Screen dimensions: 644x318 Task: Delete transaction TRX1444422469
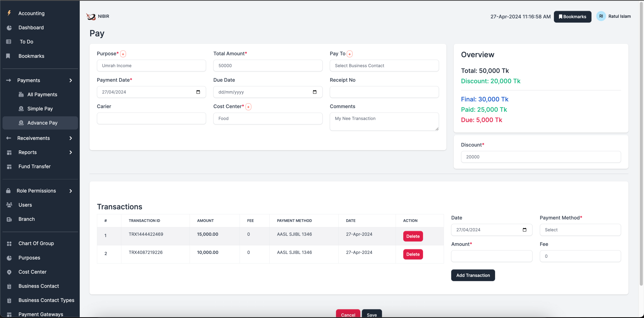(413, 236)
